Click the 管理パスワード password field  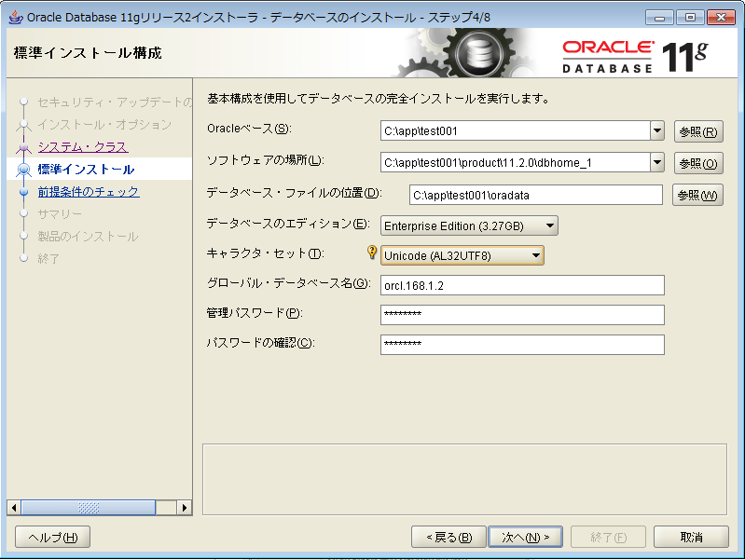click(522, 314)
